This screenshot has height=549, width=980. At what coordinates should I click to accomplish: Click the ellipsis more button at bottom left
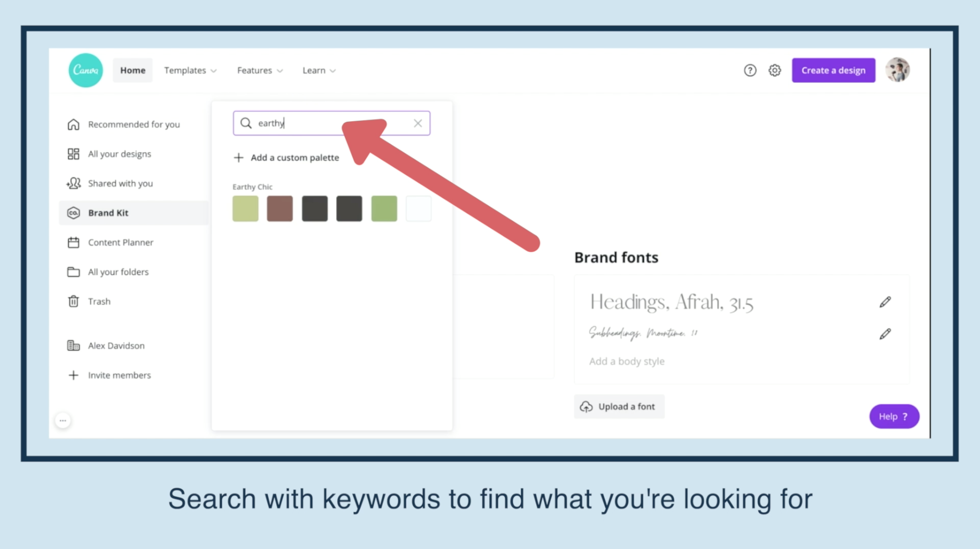coord(63,421)
